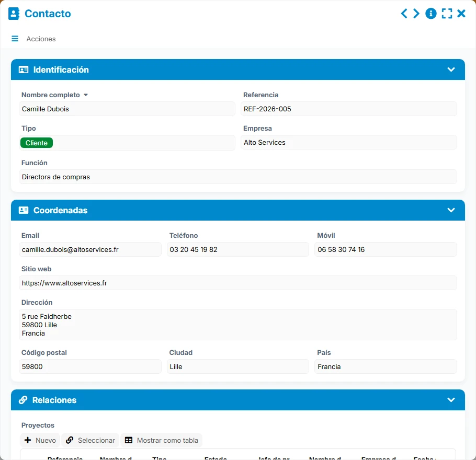Click the Contacto address book icon

[14, 14]
